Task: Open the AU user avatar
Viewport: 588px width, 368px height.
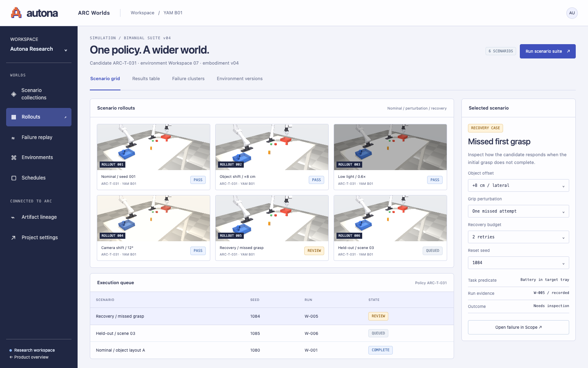Action: coord(572,13)
